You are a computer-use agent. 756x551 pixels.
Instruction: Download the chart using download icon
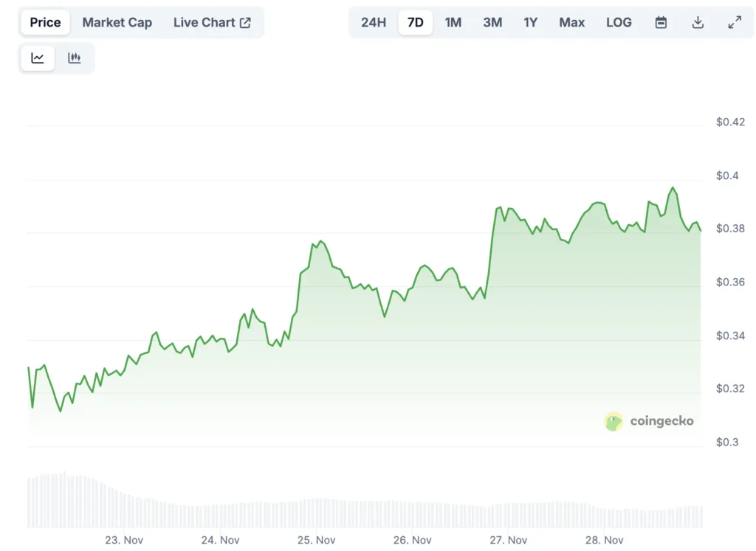(x=697, y=22)
